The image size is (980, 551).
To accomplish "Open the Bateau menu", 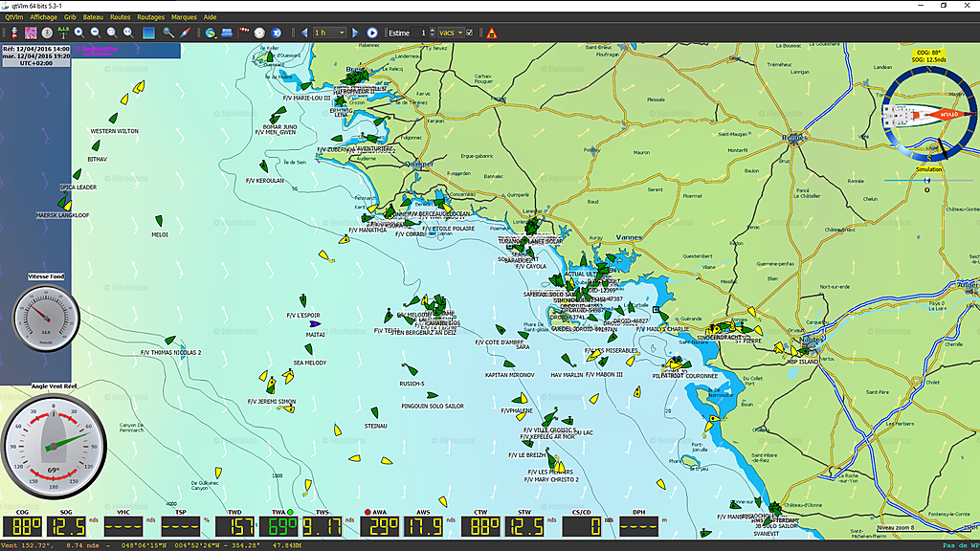I will 93,17.
